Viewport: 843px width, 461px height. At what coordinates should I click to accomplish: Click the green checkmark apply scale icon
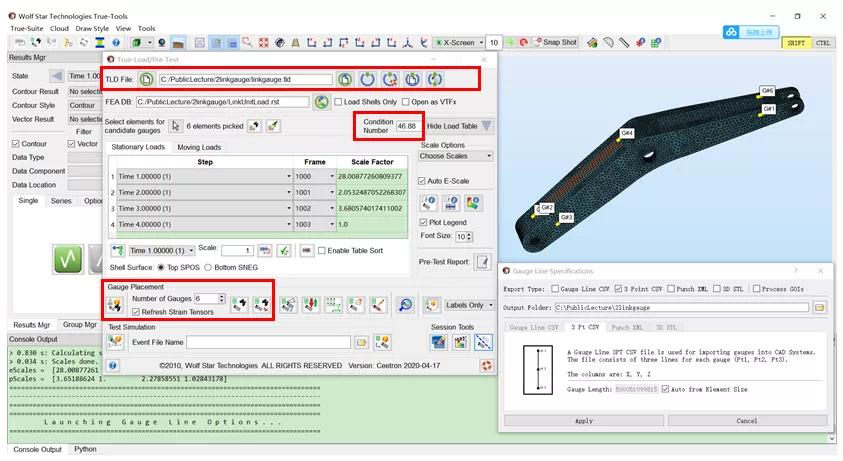pyautogui.click(x=284, y=251)
